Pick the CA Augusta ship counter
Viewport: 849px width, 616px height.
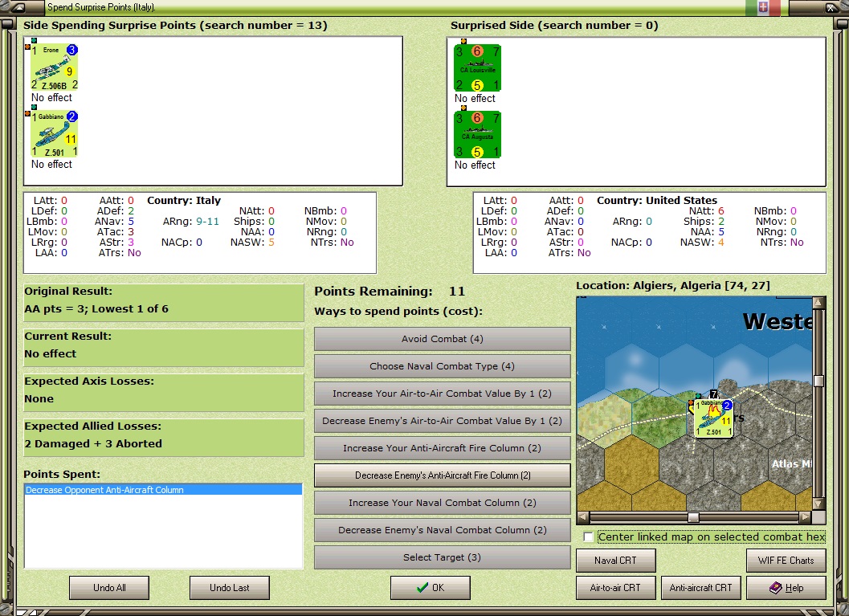tap(478, 134)
